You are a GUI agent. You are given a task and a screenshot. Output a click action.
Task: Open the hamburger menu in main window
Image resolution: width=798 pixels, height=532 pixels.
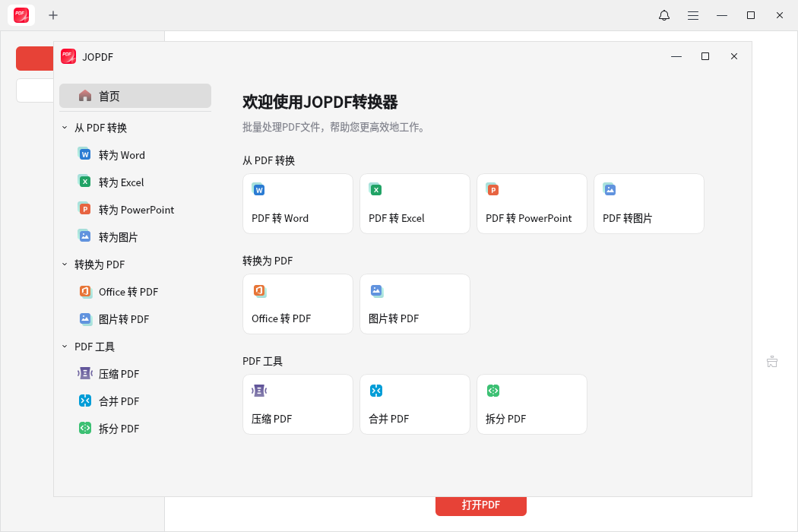693,15
